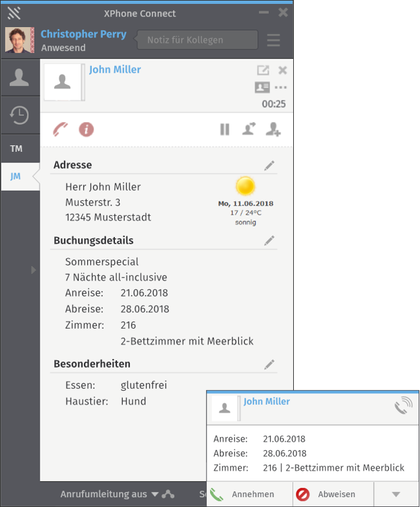Viewport: 420px width, 507px height.
Task: Click Herr John Miller in the address
Action: pos(103,187)
